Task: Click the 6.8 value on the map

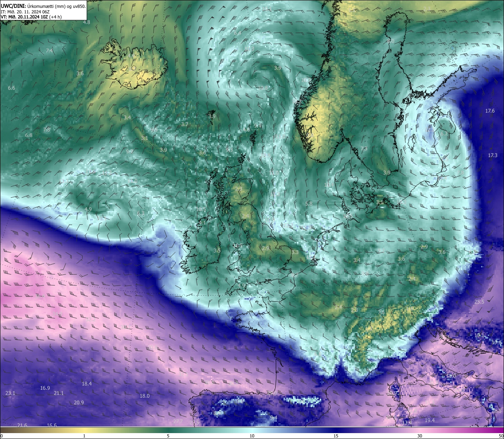Action: point(29,135)
